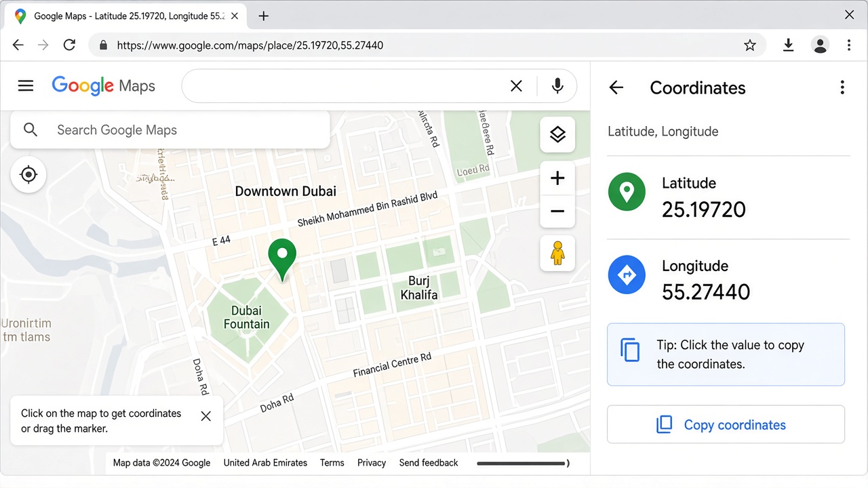The width and height of the screenshot is (868, 488).
Task: Center map on my location
Action: coord(28,175)
